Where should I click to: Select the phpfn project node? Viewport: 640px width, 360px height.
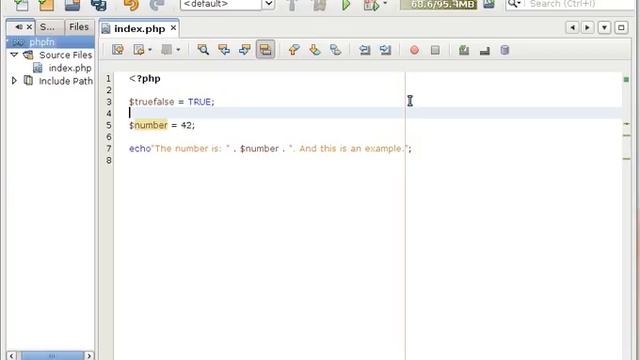[x=42, y=42]
